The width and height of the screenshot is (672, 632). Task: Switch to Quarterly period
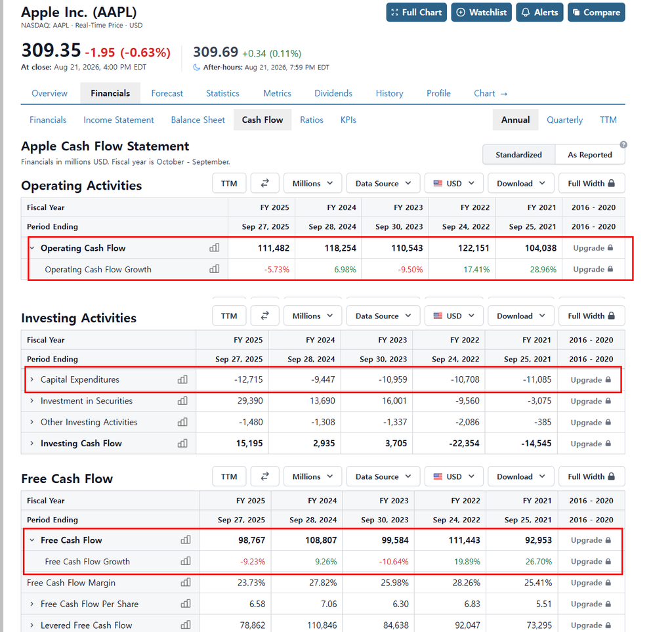coord(564,120)
